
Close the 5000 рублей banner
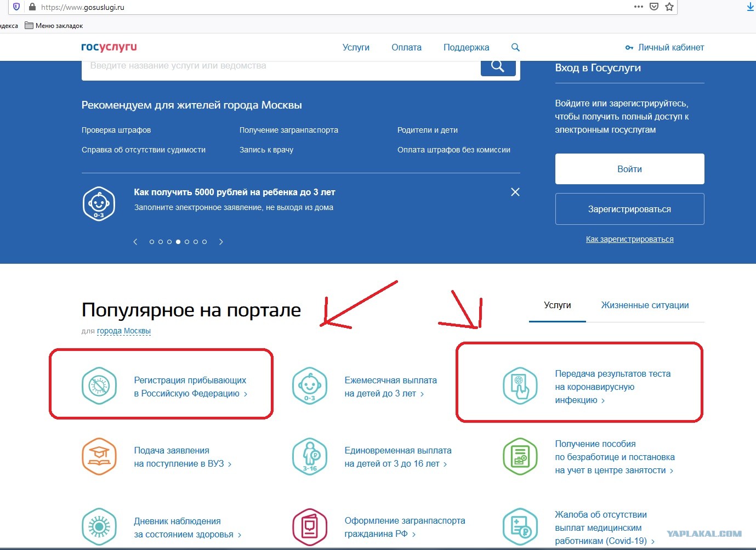pos(515,192)
